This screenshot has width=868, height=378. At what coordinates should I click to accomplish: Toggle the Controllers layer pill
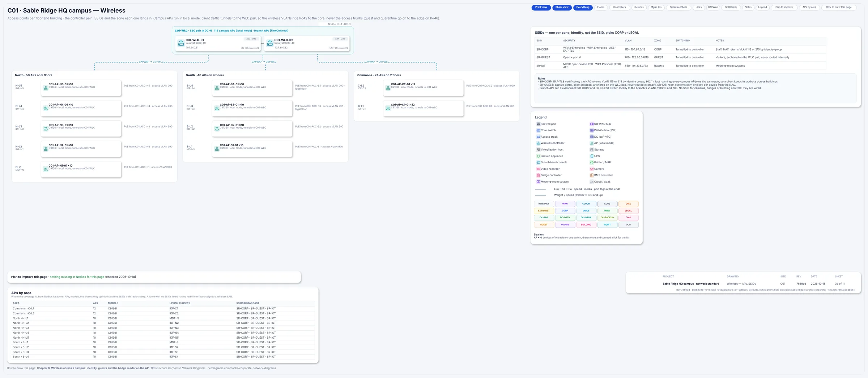[620, 7]
